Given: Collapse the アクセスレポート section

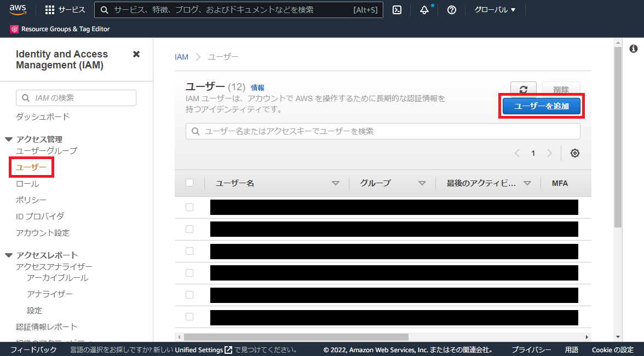Looking at the screenshot, I should [x=9, y=255].
